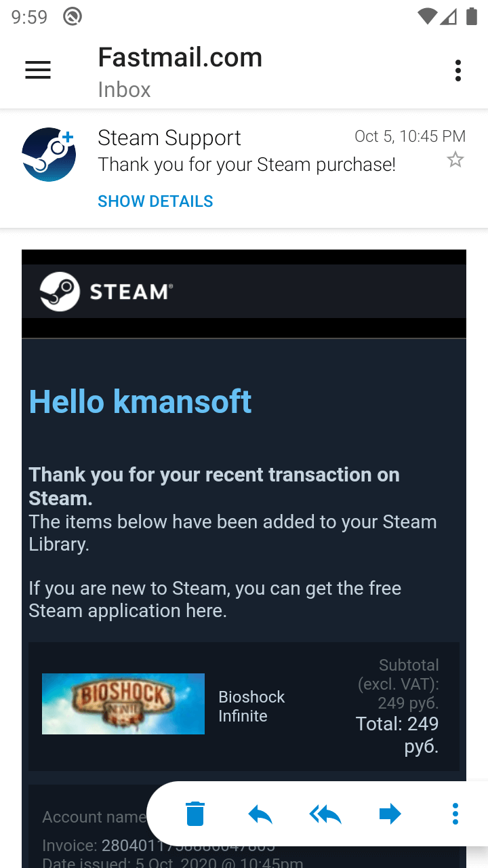This screenshot has width=488, height=868.
Task: Reply to the Steam Support email
Action: click(260, 813)
